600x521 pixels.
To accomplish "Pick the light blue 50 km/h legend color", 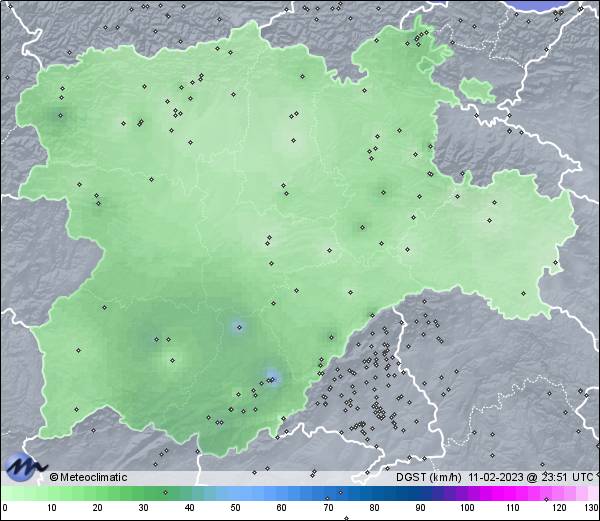I will 236,493.
